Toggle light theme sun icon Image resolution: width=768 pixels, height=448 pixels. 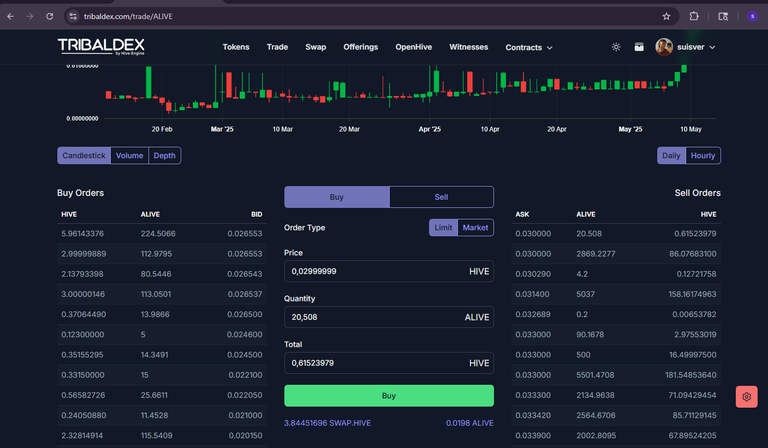pyautogui.click(x=616, y=47)
